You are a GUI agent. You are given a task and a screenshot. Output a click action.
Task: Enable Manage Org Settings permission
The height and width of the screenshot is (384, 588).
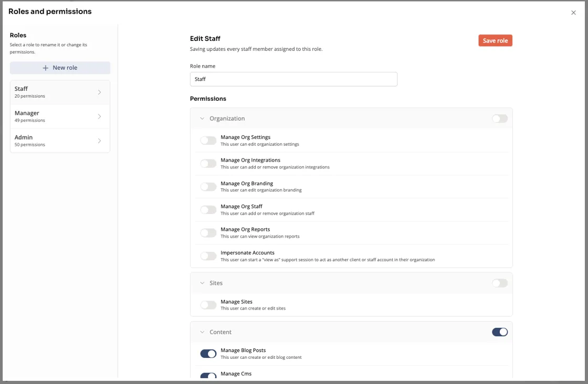tap(208, 141)
